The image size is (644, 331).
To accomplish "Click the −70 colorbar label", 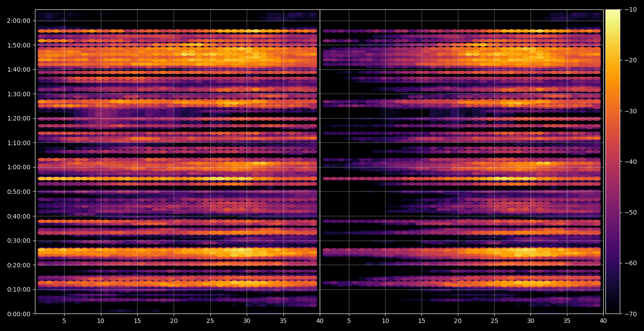I will click(x=631, y=314).
